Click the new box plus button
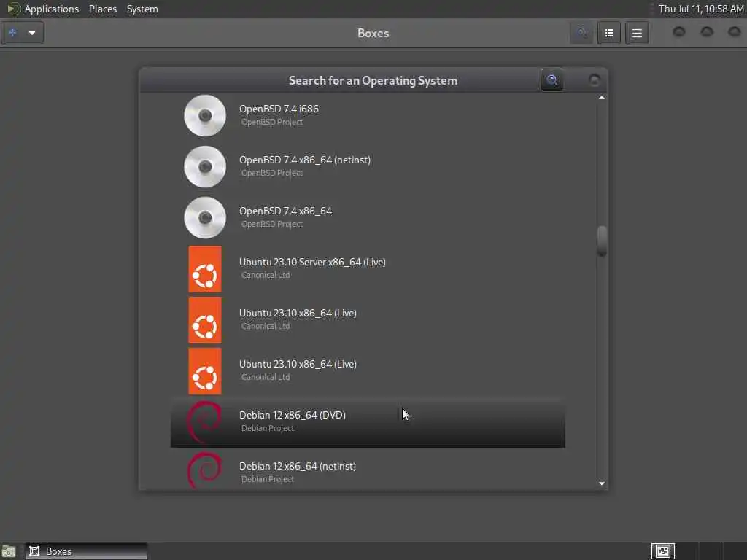This screenshot has height=560, width=747. [13, 33]
